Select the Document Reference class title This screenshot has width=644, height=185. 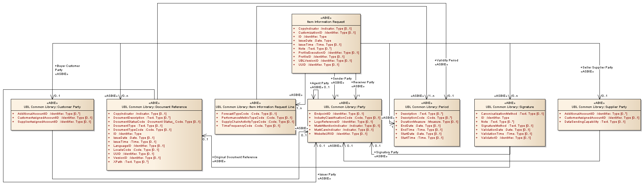154,107
